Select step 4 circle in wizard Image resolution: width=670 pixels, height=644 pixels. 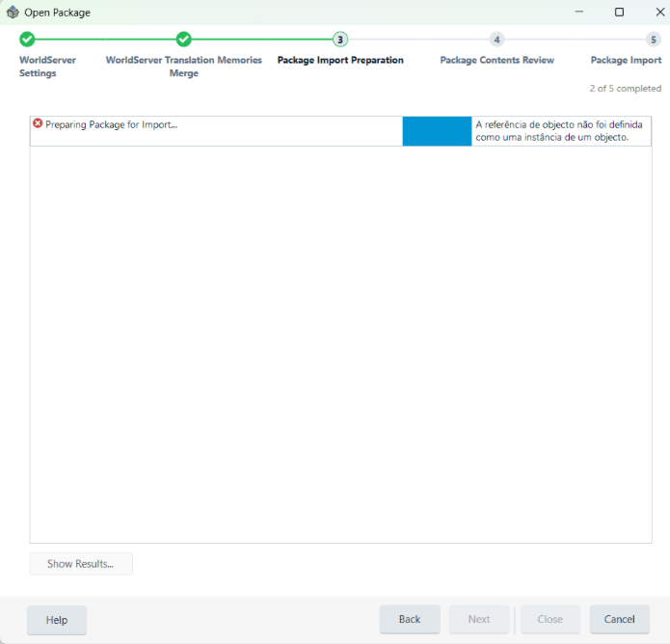[496, 40]
